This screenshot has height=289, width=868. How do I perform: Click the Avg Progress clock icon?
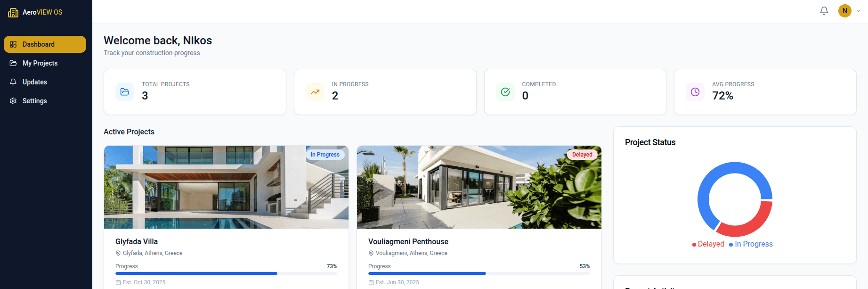[x=695, y=92]
